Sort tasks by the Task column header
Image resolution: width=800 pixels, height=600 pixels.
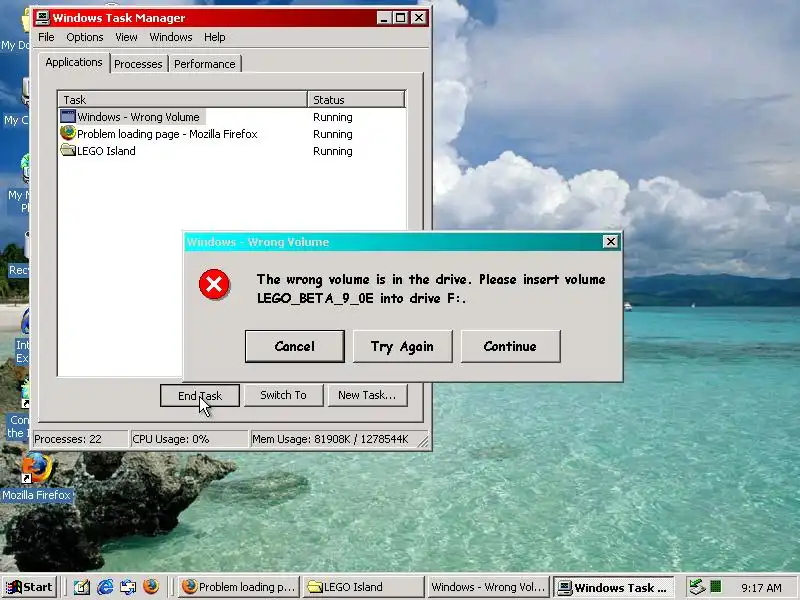pos(183,99)
